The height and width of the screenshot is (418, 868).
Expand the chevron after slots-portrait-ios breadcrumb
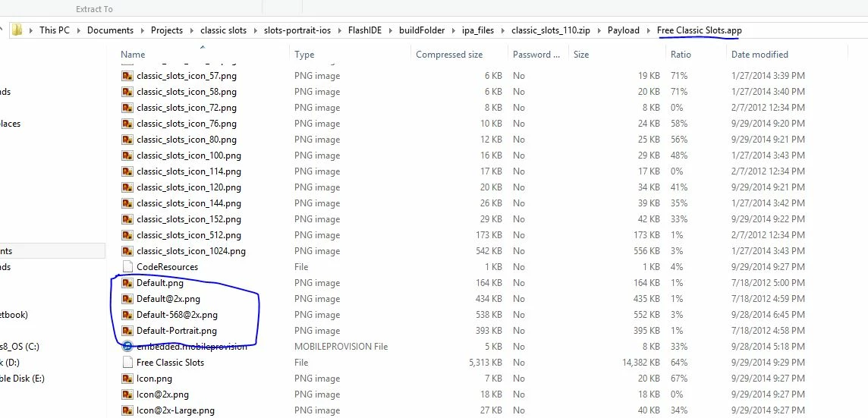click(339, 30)
